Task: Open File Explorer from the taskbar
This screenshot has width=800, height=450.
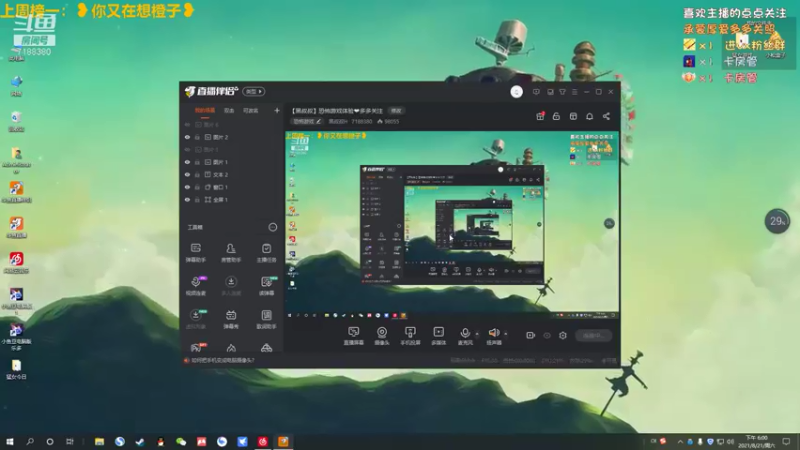Action: (99, 441)
